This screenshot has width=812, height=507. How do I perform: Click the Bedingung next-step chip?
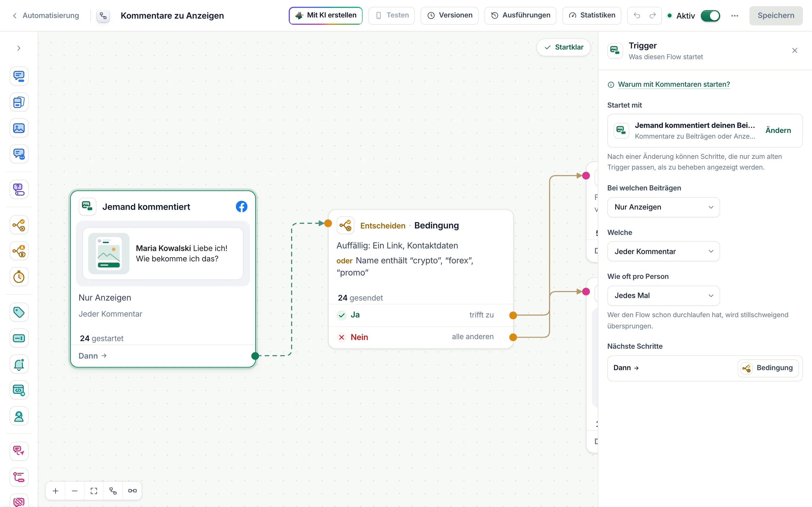pyautogui.click(x=768, y=368)
